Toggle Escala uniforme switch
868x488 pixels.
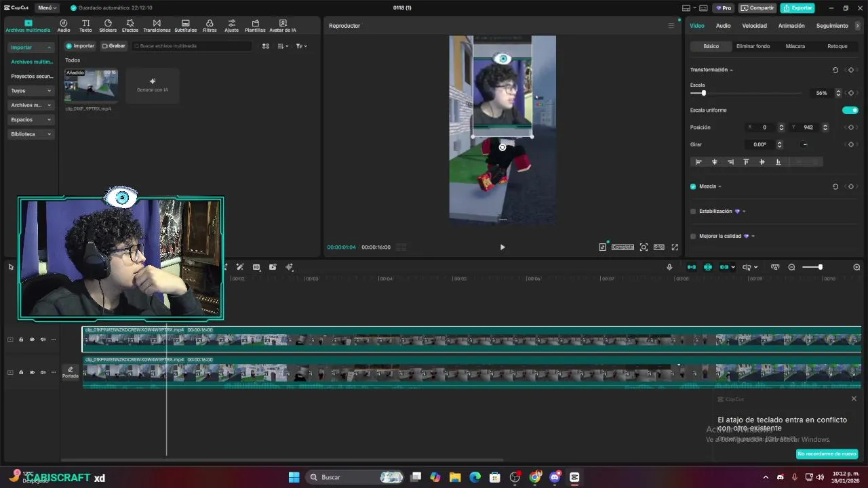850,110
